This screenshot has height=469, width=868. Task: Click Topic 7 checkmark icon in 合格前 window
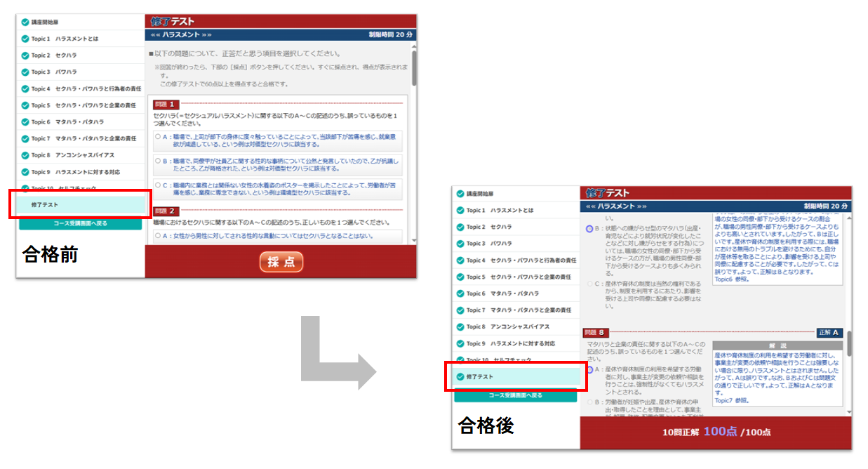pos(25,138)
